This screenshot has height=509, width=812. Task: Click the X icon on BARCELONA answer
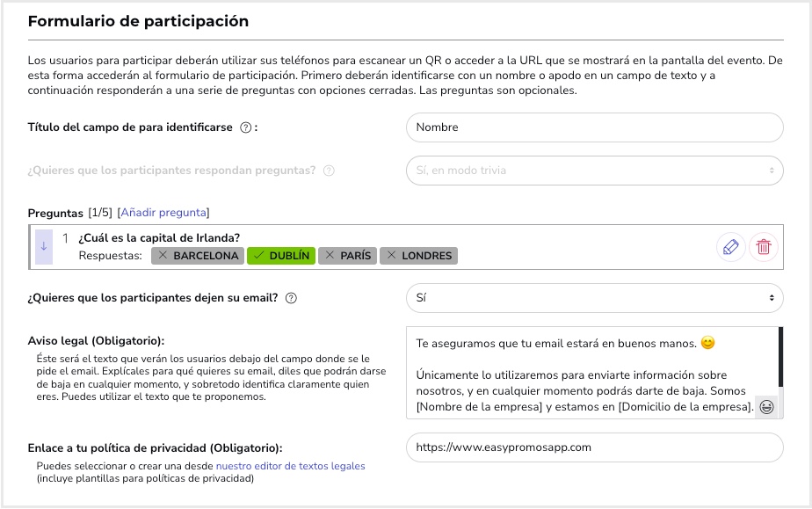click(x=163, y=255)
